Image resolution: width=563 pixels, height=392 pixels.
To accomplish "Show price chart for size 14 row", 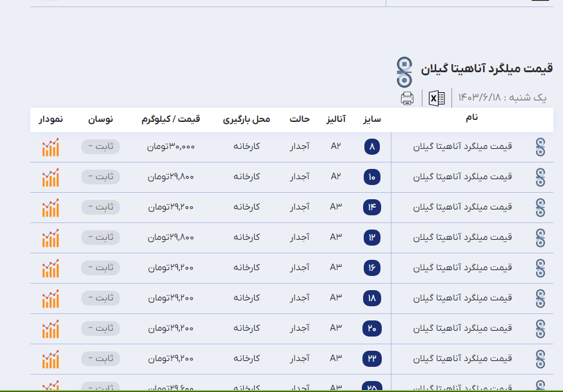I will [x=50, y=208].
